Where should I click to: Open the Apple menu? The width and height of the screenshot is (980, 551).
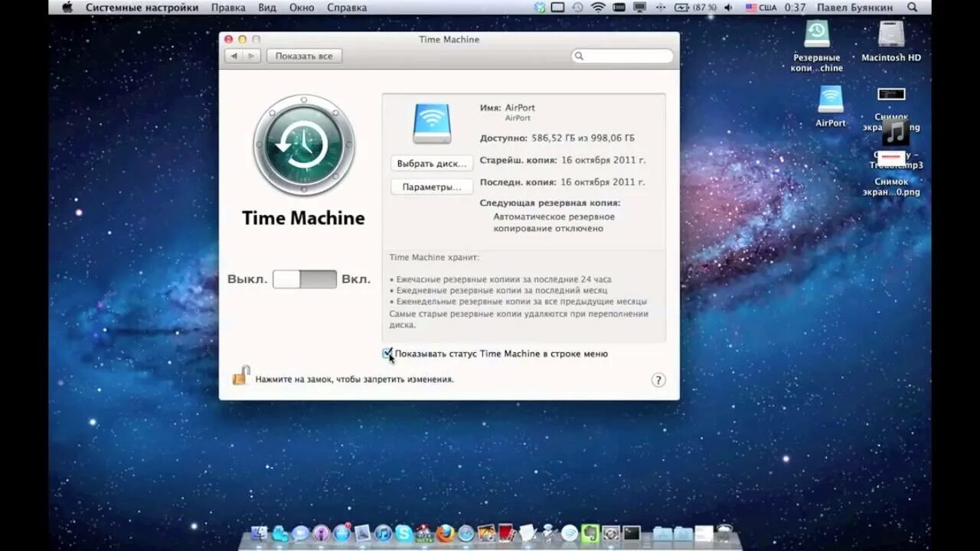pyautogui.click(x=67, y=7)
